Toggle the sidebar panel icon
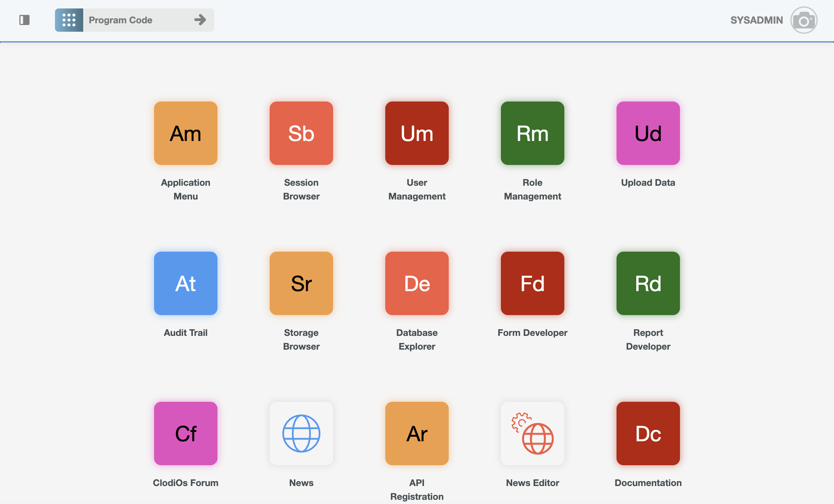This screenshot has height=504, width=834. 24,20
